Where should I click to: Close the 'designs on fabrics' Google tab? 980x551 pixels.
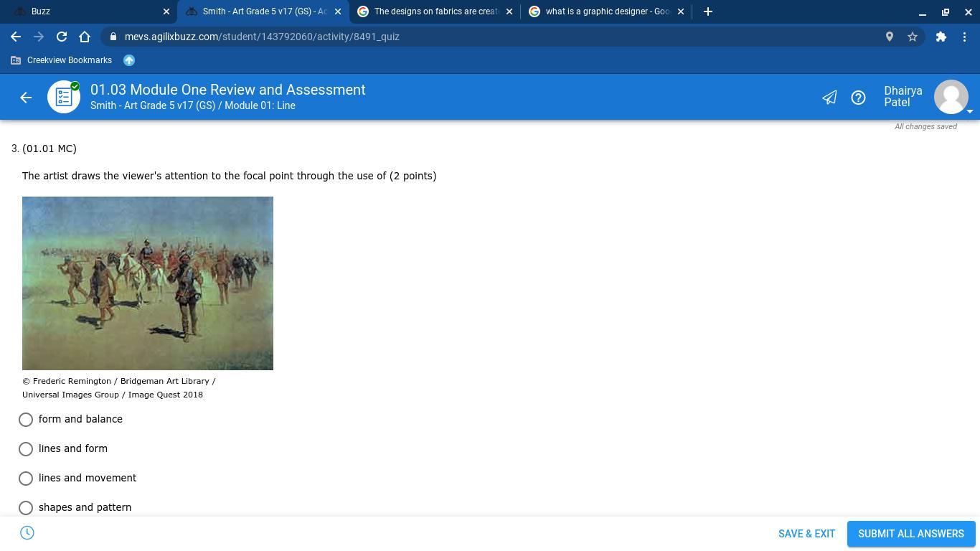click(x=509, y=11)
